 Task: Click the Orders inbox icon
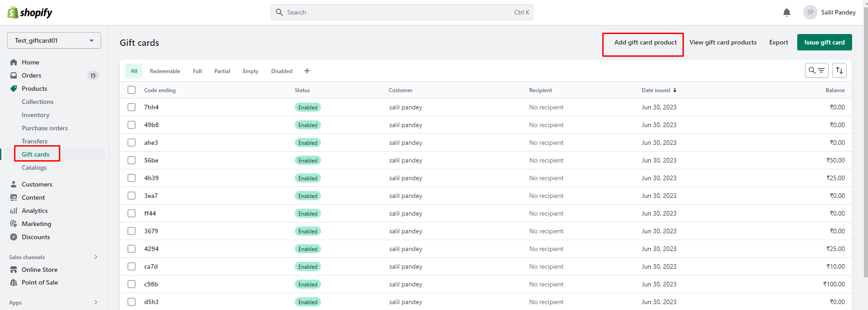tap(14, 75)
